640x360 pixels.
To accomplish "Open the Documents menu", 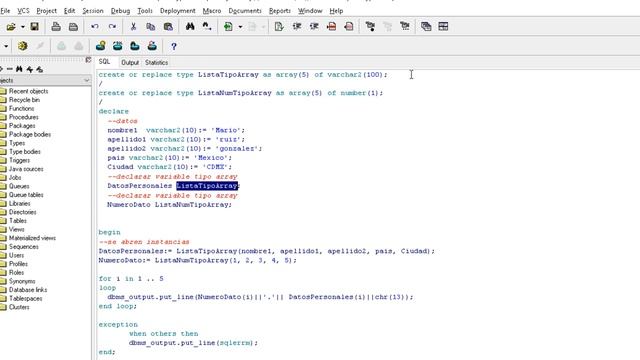I will (245, 11).
